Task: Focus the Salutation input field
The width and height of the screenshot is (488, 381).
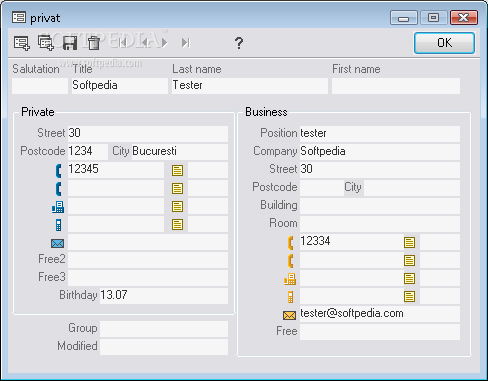Action: pos(40,86)
